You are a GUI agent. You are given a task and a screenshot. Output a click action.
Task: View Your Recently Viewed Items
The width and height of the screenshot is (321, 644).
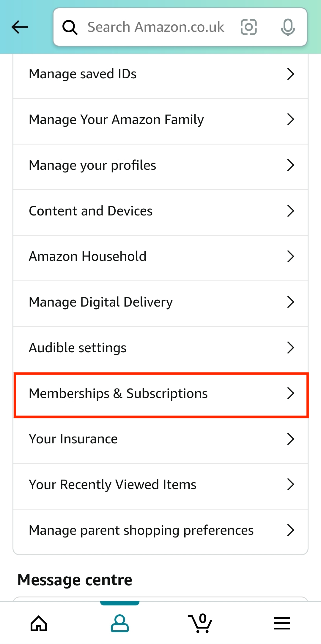pos(113,485)
